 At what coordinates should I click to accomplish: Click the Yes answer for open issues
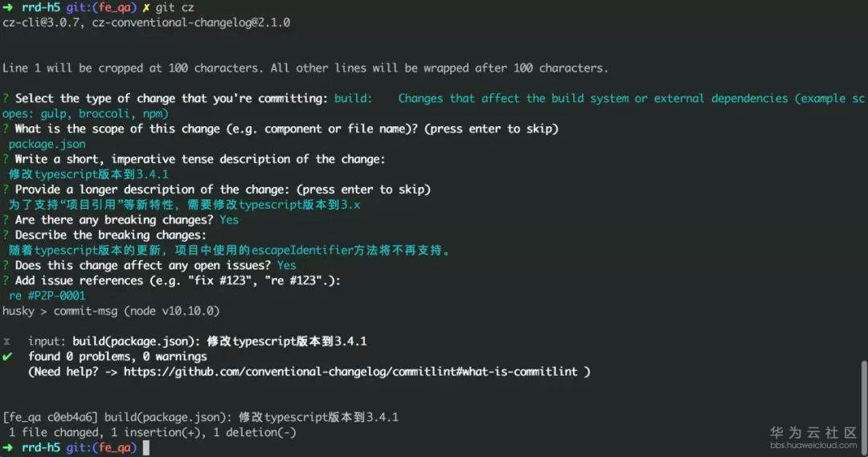pyautogui.click(x=286, y=265)
